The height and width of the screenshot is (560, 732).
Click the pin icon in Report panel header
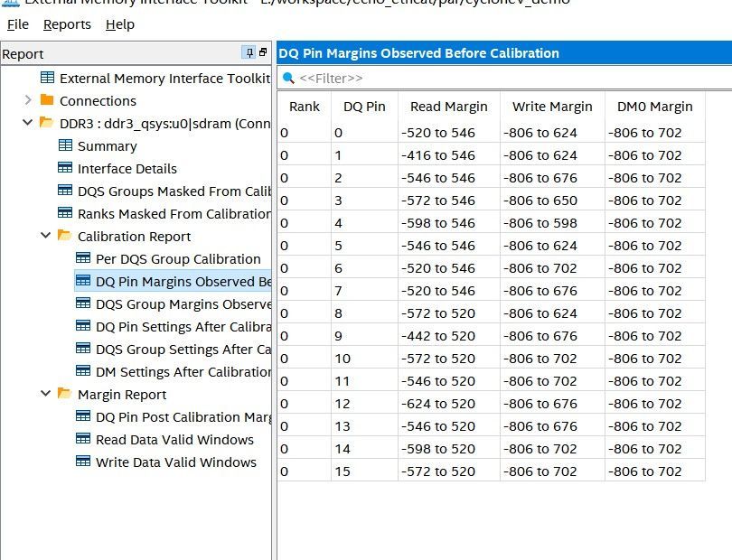pos(249,53)
